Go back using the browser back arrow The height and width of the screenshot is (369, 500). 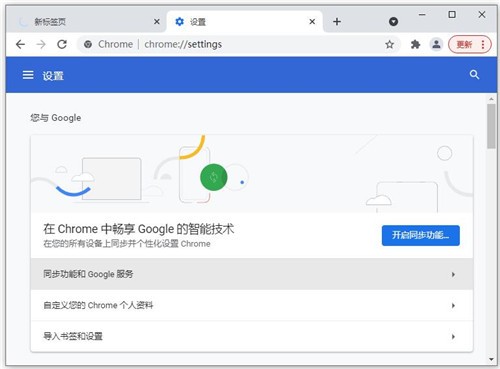coord(20,44)
